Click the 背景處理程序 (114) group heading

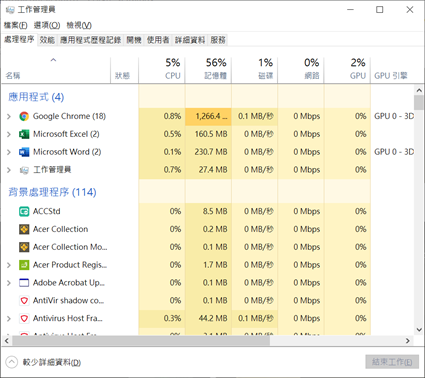coord(52,192)
